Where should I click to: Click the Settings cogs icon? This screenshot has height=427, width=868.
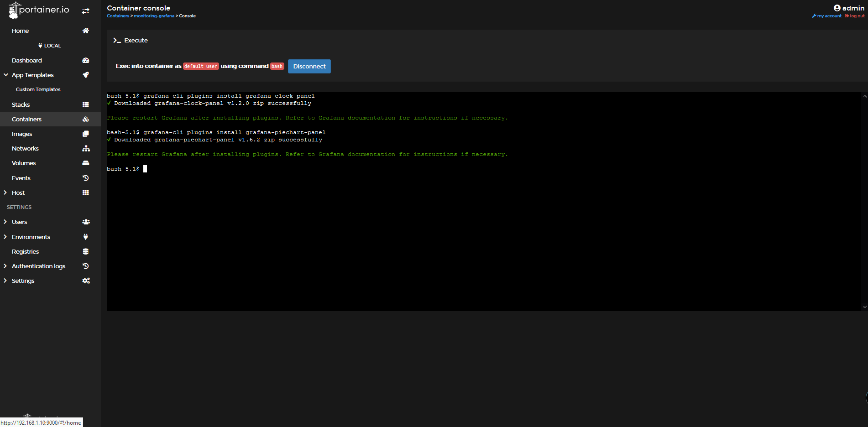[x=86, y=281]
